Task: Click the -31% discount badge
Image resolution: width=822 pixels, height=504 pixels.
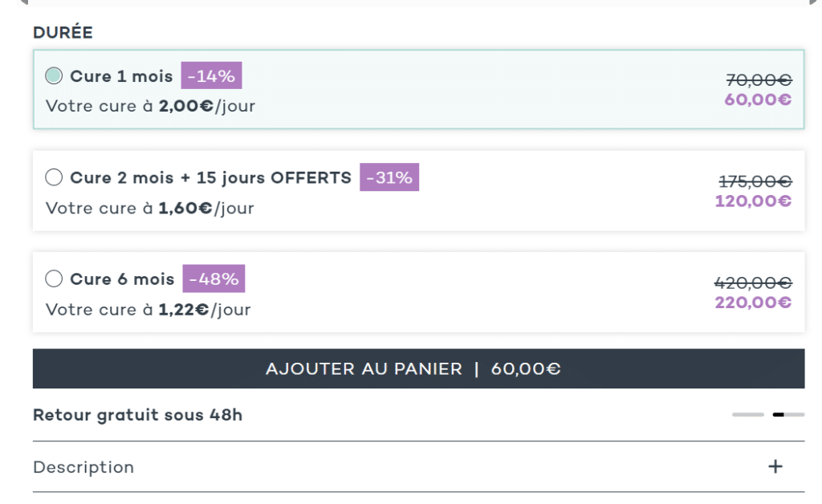Action: coord(389,177)
